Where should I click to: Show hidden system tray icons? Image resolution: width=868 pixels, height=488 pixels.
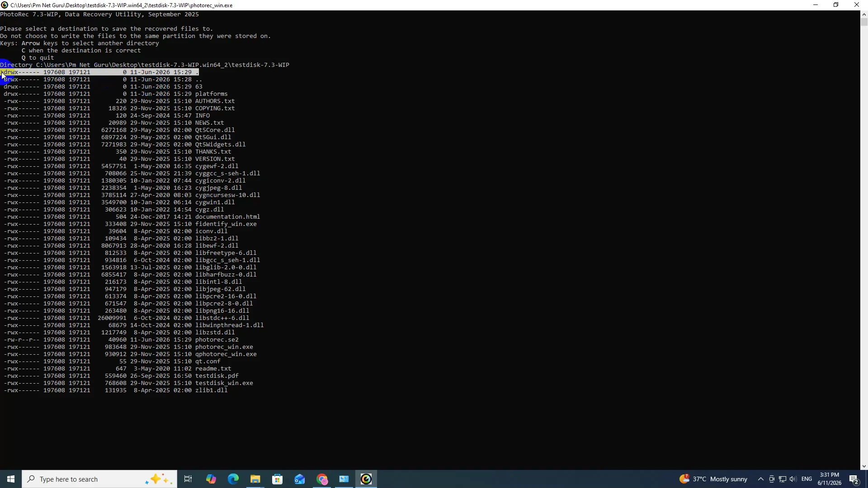click(760, 479)
